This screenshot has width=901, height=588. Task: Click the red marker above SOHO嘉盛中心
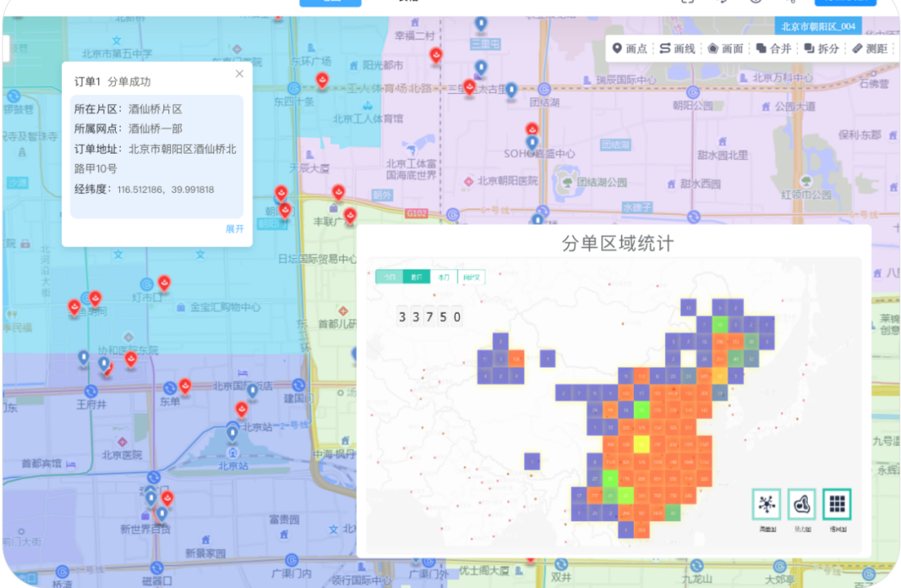click(x=532, y=129)
